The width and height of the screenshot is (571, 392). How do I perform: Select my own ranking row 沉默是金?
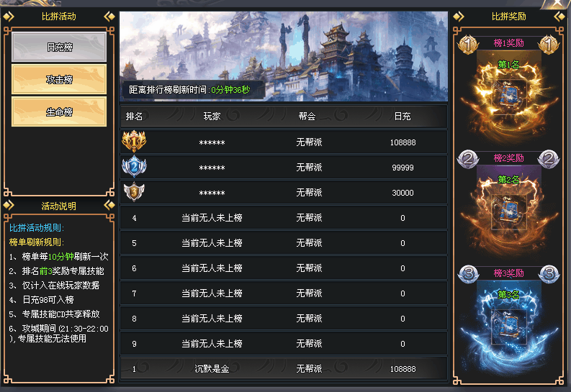coord(284,369)
